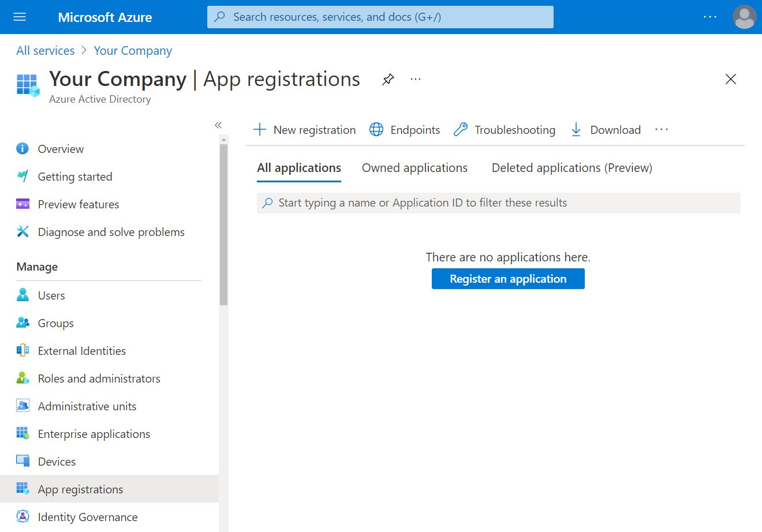The width and height of the screenshot is (762, 532).
Task: Click the left sidebar vertical scrollbar
Action: pyautogui.click(x=224, y=225)
